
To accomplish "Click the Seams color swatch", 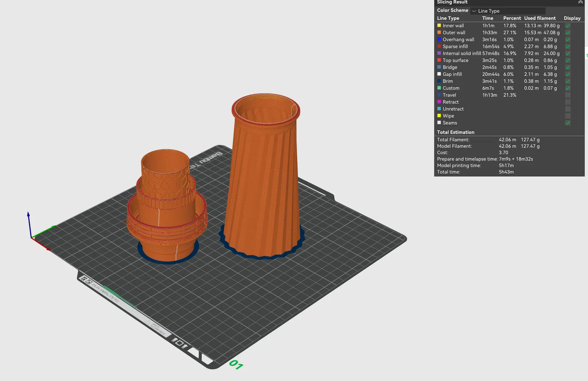I will pyautogui.click(x=439, y=123).
